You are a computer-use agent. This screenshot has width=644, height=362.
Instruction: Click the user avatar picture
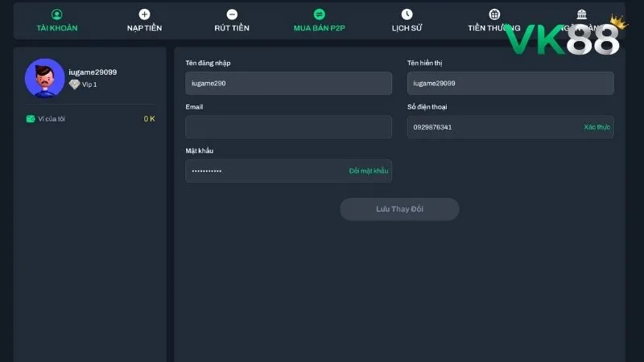click(44, 78)
